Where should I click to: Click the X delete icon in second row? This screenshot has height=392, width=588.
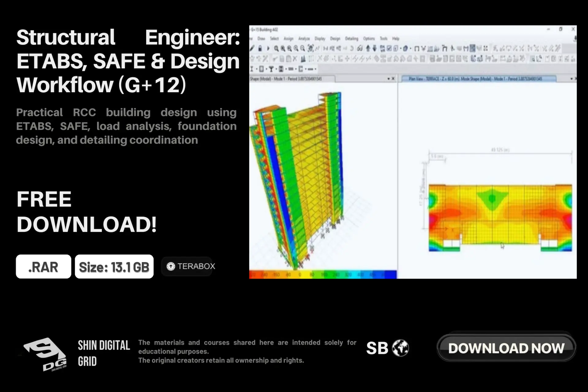[295, 59]
